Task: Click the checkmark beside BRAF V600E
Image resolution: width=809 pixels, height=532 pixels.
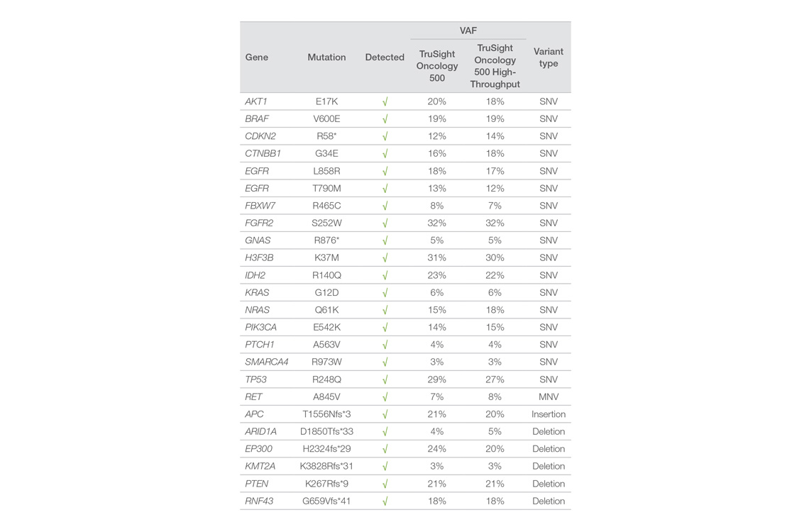Action: point(385,119)
